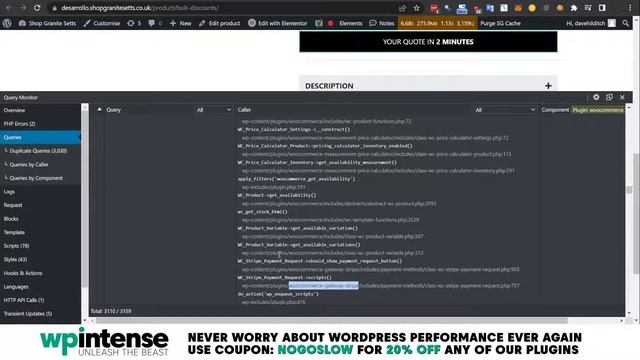Click Query Monitor stats summary in admin bar
Image resolution: width=640 pixels, height=360 pixels.
pyautogui.click(x=437, y=23)
